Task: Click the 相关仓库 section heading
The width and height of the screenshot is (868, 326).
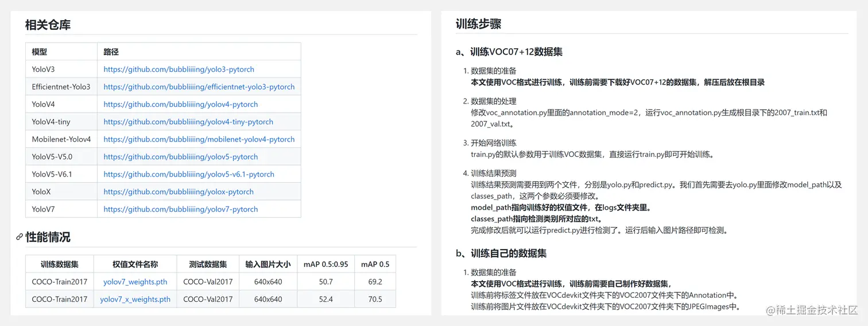Action: 48,25
